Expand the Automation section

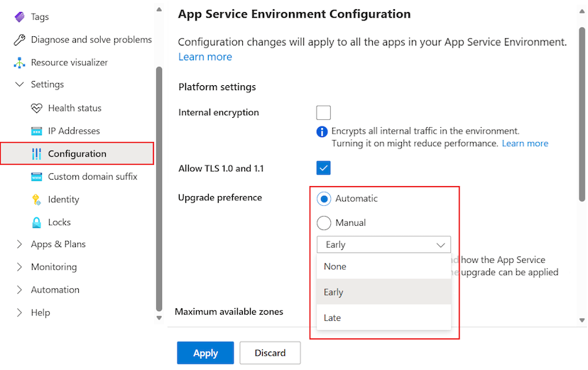click(x=19, y=290)
